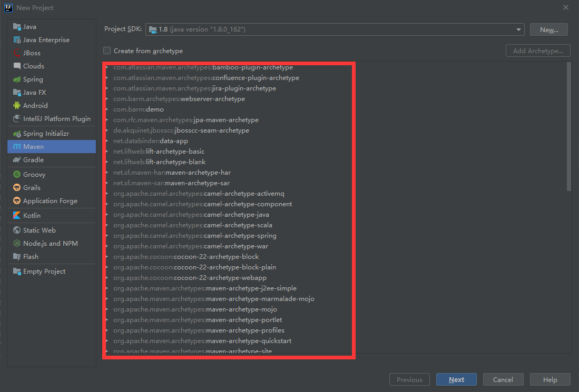Click the Application Forge icon
The width and height of the screenshot is (579, 392).
[x=17, y=200]
